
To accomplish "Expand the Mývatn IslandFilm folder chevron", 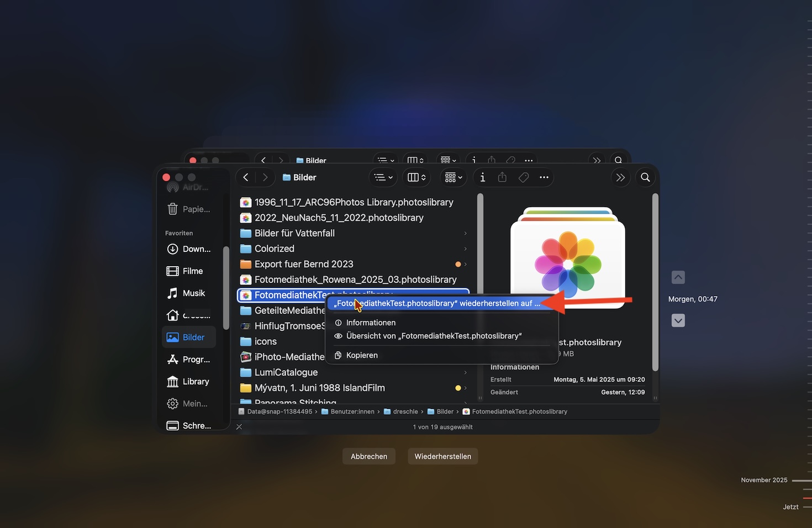I will tap(466, 388).
